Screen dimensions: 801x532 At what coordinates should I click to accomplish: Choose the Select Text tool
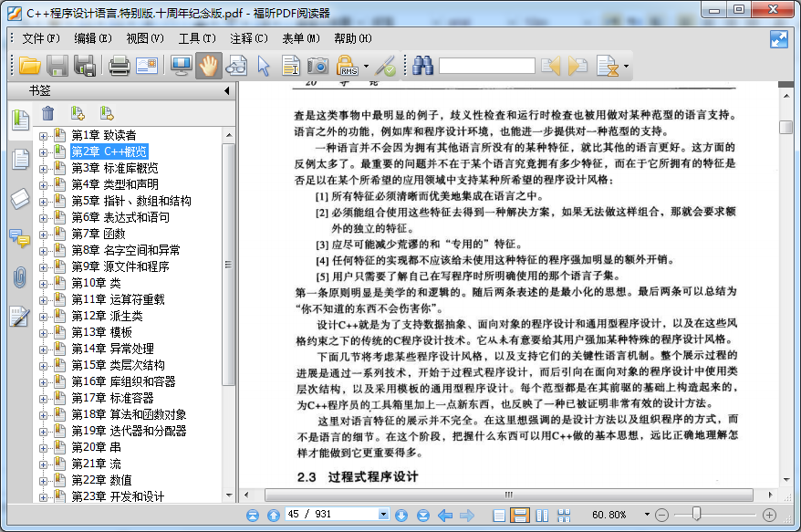(x=291, y=66)
